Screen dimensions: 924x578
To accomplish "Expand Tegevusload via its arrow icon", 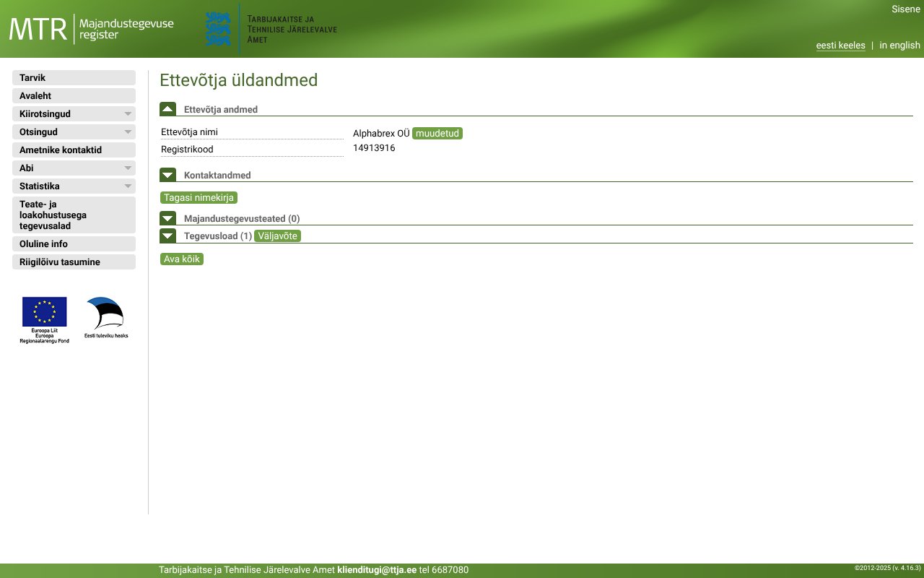I will 167,236.
